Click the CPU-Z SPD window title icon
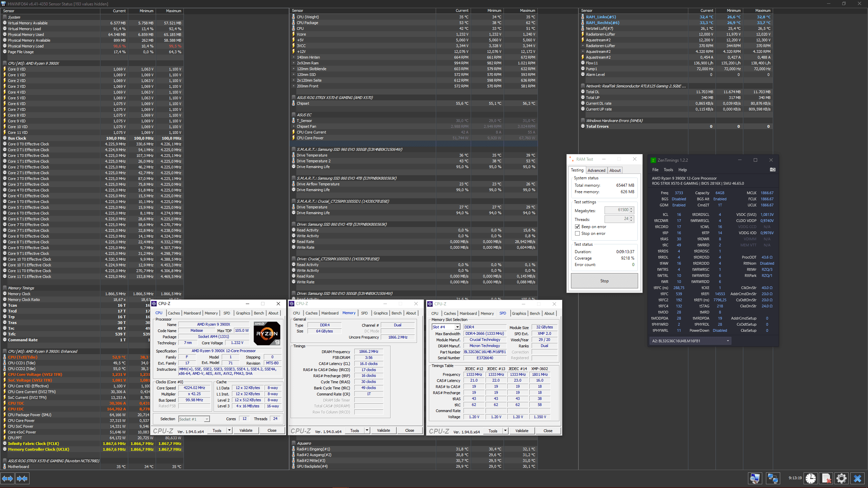This screenshot has width=868, height=488. [x=430, y=304]
